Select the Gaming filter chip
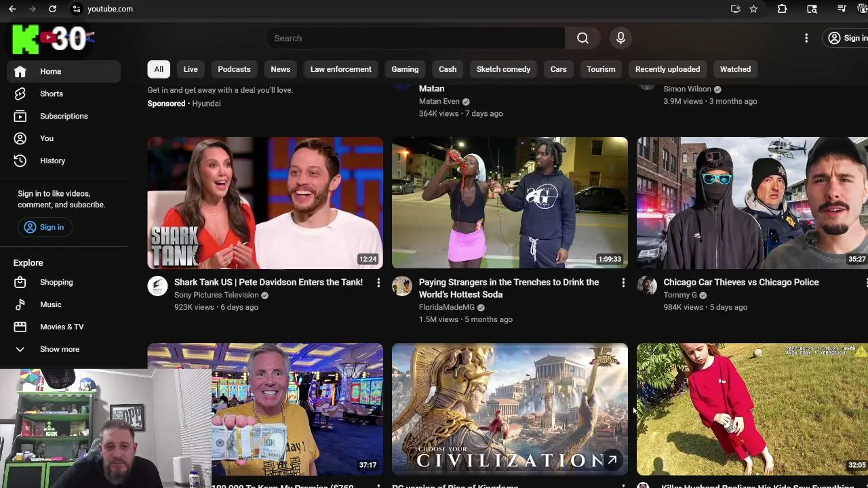The height and width of the screenshot is (488, 868). (x=405, y=69)
